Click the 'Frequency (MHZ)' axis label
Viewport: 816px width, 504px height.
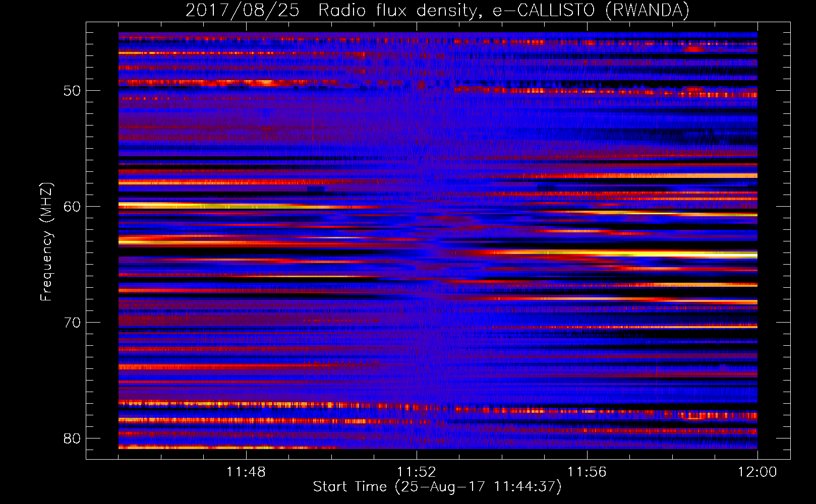[x=46, y=242]
